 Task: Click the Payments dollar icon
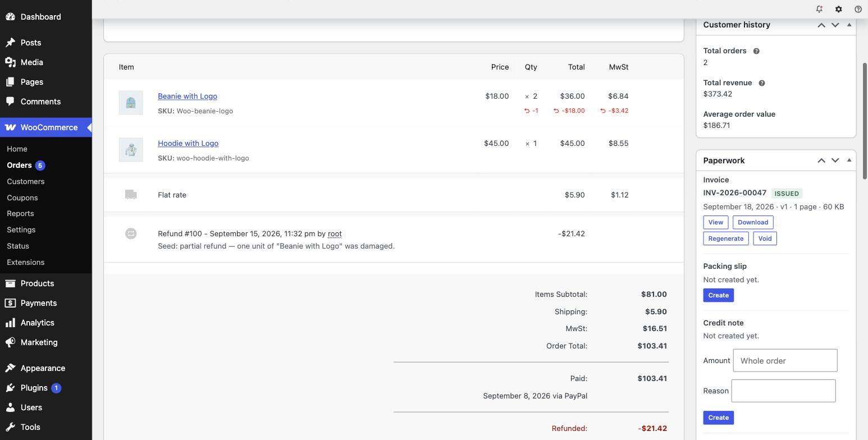point(10,303)
